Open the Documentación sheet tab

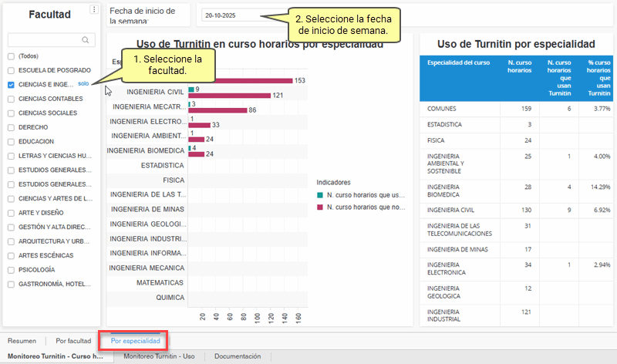click(x=237, y=356)
